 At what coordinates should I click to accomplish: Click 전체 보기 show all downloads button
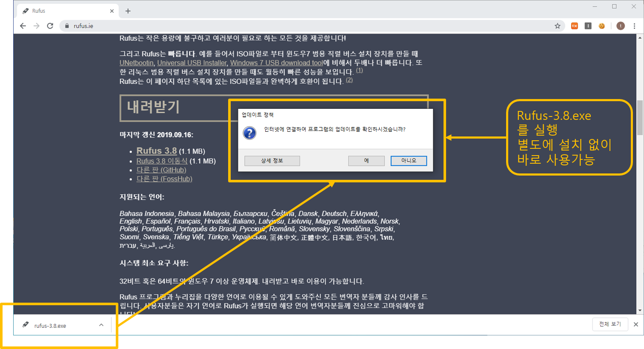[610, 324]
